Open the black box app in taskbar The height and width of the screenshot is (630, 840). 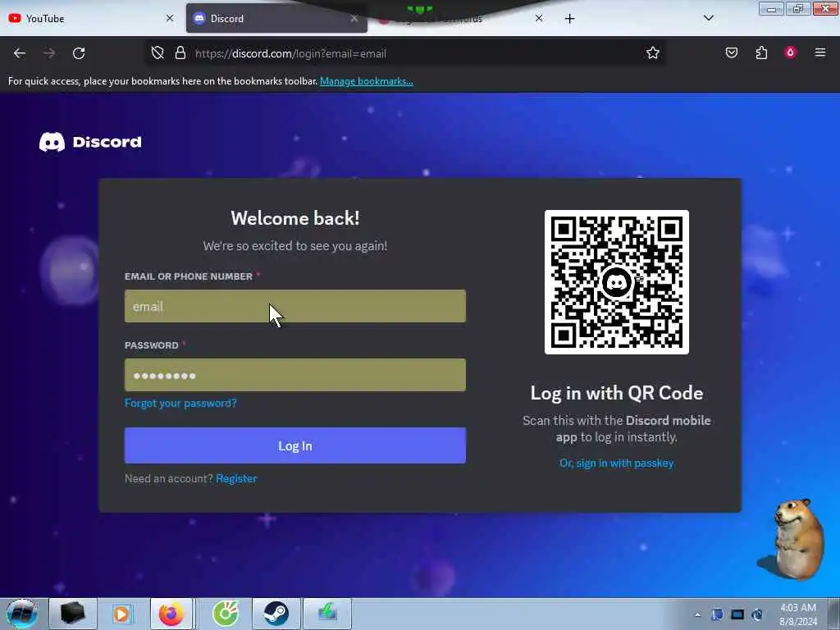[x=73, y=614]
